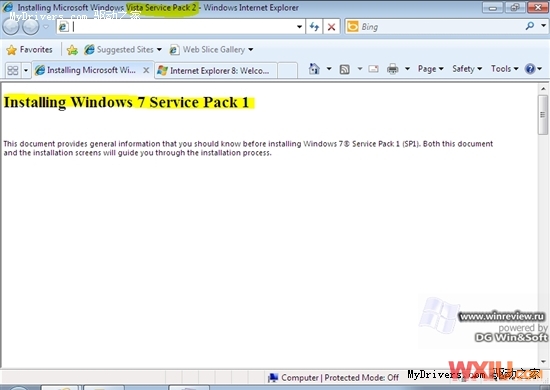This screenshot has width=550, height=390.
Task: Expand the Home button dropdown
Action: tap(329, 69)
